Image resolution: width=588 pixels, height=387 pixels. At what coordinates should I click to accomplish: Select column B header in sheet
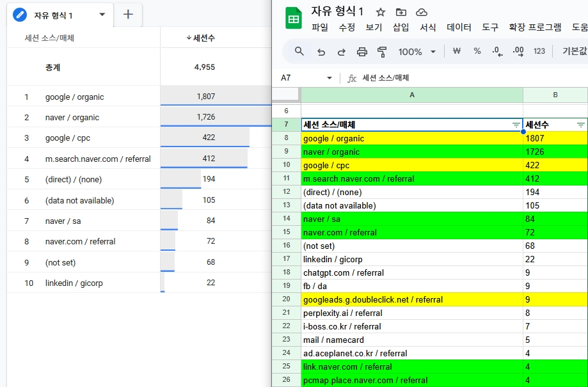coord(555,95)
